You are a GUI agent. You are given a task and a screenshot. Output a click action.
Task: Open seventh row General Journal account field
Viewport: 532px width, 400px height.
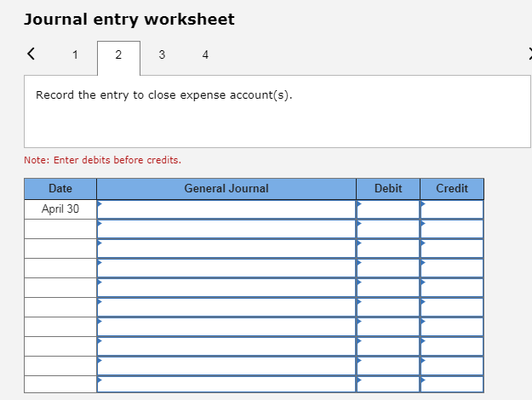coord(226,327)
